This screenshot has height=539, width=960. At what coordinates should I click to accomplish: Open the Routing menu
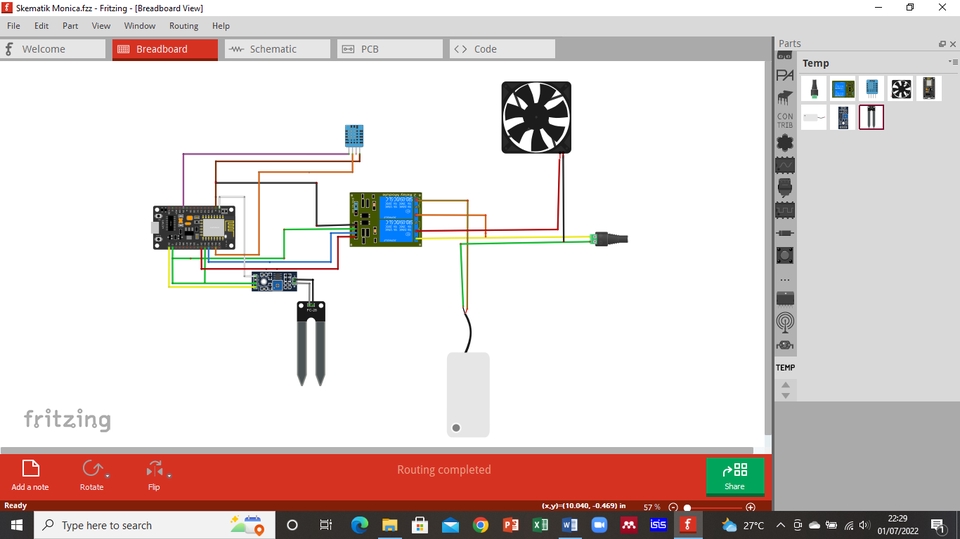click(183, 26)
